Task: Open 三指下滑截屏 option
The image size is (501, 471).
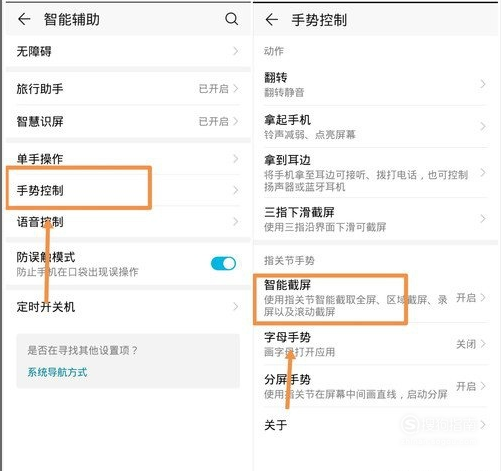Action: point(375,219)
